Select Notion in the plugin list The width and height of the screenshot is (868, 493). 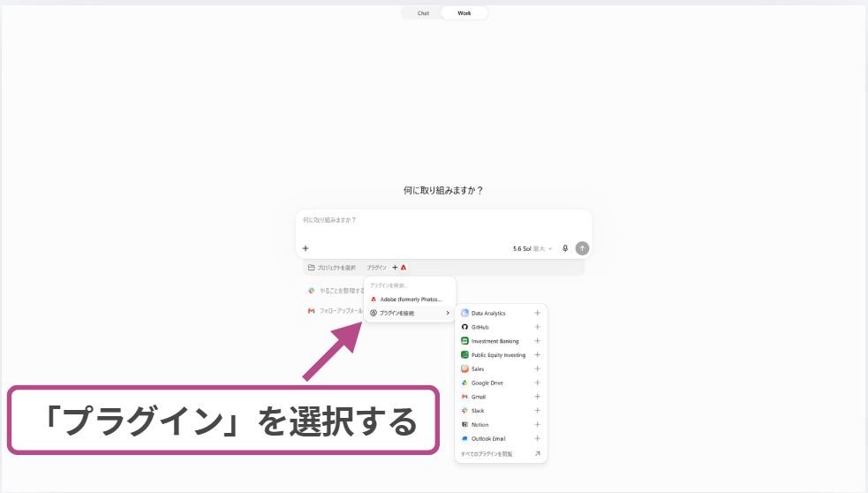pyautogui.click(x=480, y=425)
